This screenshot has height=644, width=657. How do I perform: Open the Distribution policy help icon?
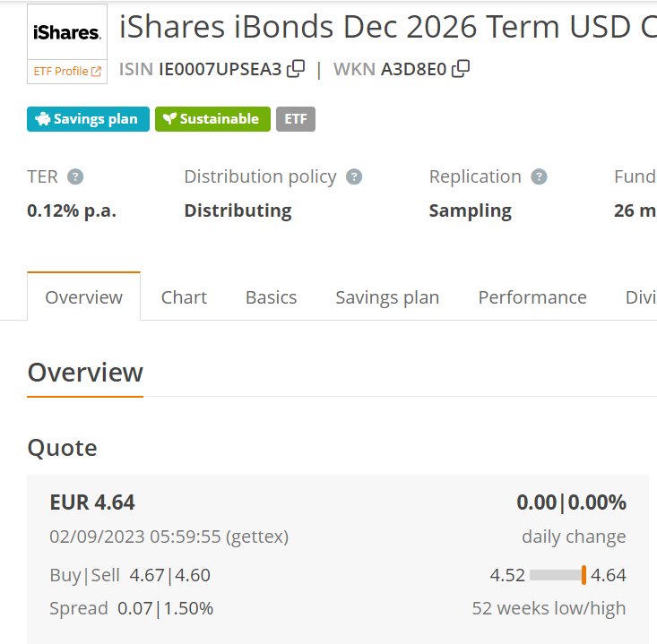[354, 176]
